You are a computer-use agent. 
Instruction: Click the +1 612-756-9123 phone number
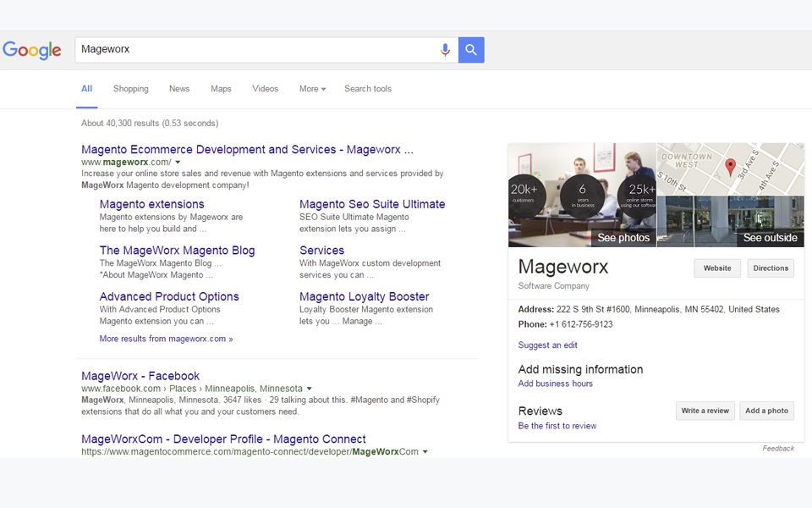pyautogui.click(x=581, y=324)
